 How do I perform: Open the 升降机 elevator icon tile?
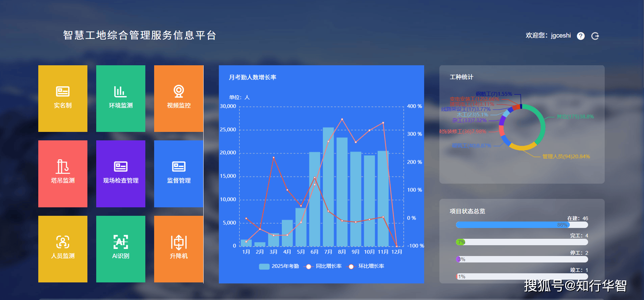179,242
